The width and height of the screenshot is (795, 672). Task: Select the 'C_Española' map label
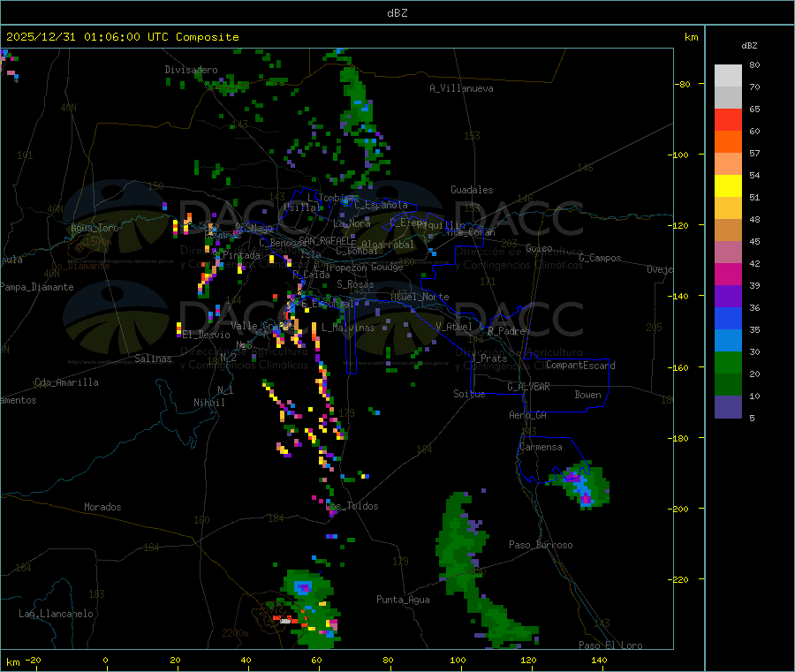click(x=382, y=205)
